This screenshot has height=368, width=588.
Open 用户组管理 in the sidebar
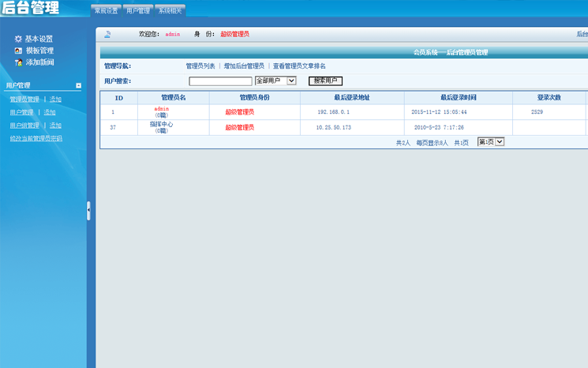pyautogui.click(x=24, y=126)
